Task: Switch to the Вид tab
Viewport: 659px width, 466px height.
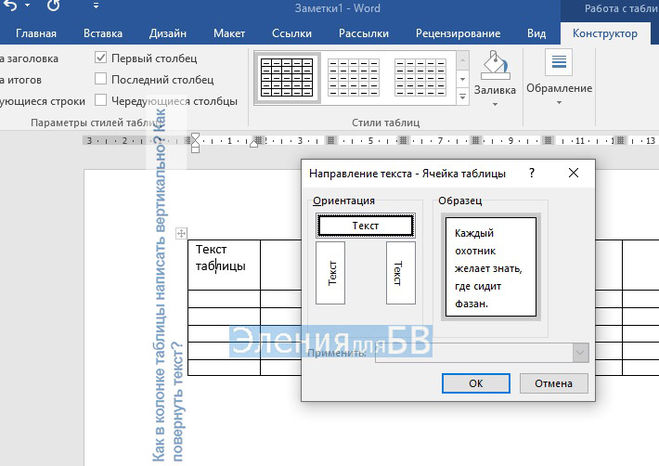Action: click(536, 33)
